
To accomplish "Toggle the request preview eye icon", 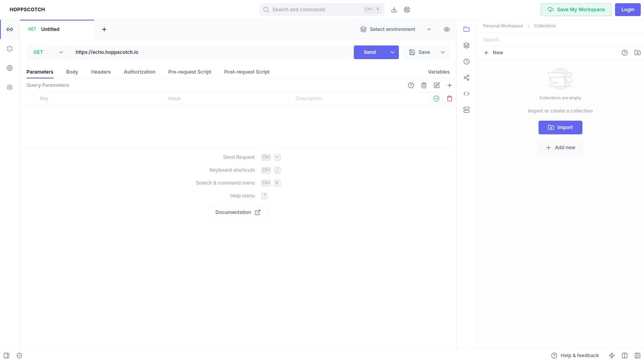I will click(x=446, y=29).
